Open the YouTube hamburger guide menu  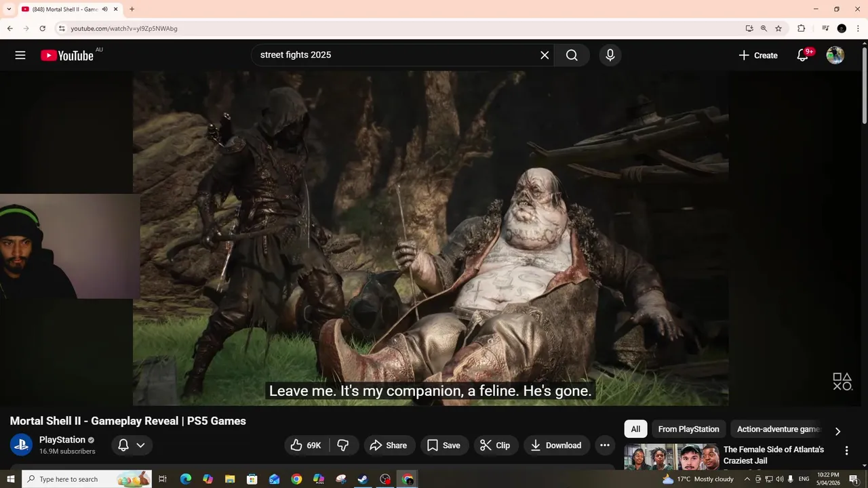(x=20, y=56)
